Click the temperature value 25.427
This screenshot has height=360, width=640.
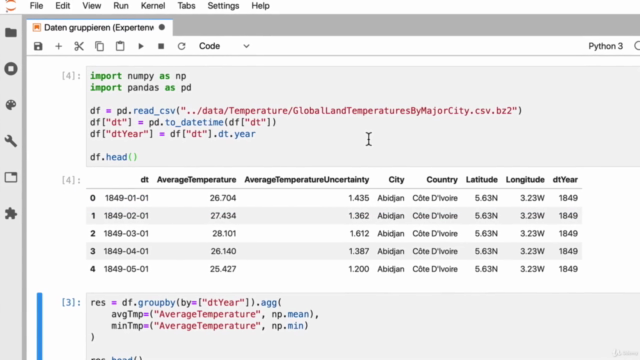click(x=223, y=269)
